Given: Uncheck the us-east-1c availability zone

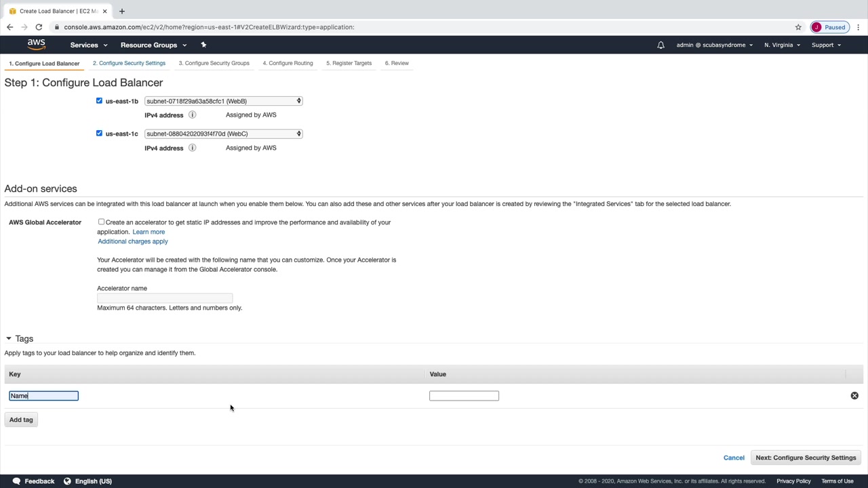Looking at the screenshot, I should 99,133.
